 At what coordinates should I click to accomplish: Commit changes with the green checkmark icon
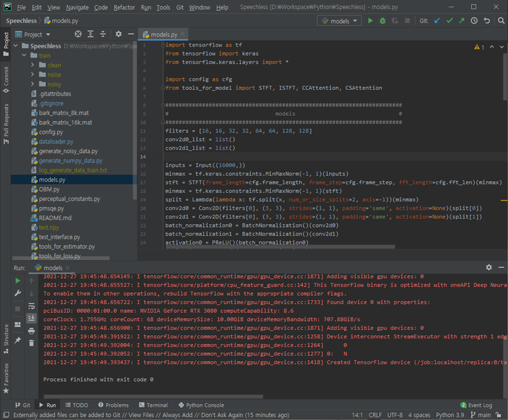(449, 21)
